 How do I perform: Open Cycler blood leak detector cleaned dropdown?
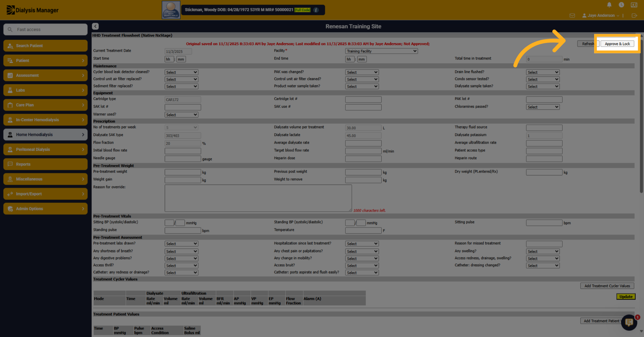point(181,72)
